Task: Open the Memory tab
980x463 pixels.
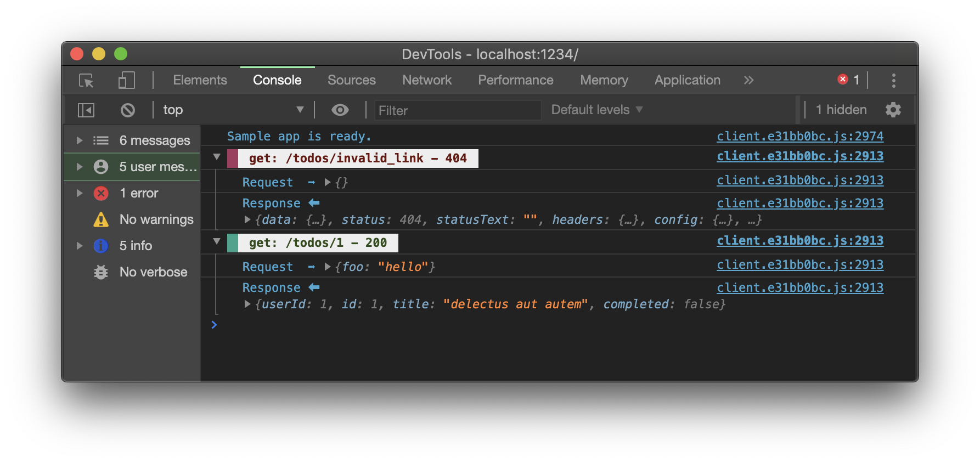Action: (x=604, y=80)
